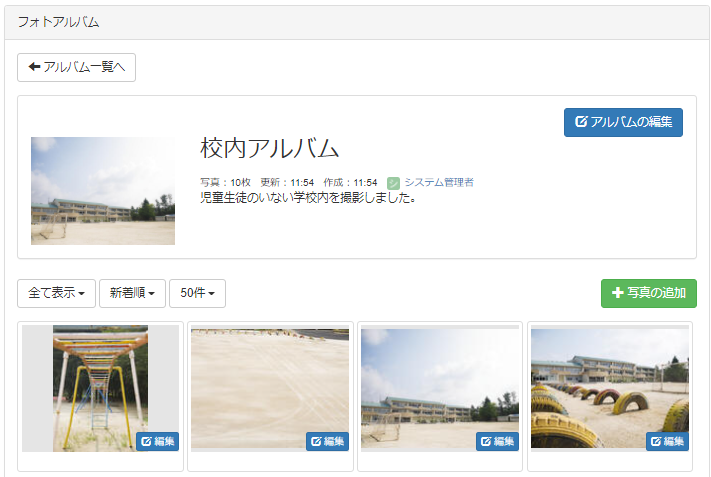The height and width of the screenshot is (477, 711).
Task: Select the album description text line
Action: click(308, 198)
